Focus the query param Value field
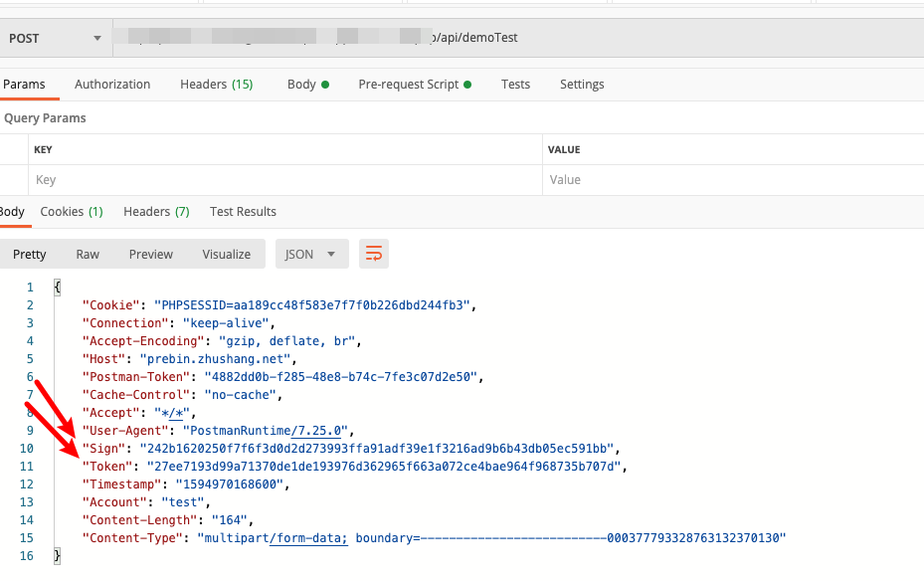Image resolution: width=924 pixels, height=581 pixels. (x=733, y=180)
